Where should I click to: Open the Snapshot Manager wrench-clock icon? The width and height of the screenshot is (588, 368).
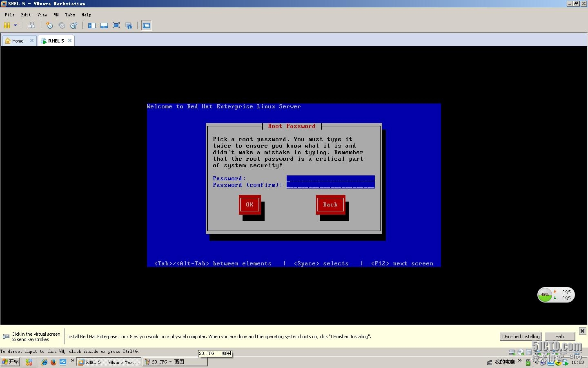tap(74, 25)
